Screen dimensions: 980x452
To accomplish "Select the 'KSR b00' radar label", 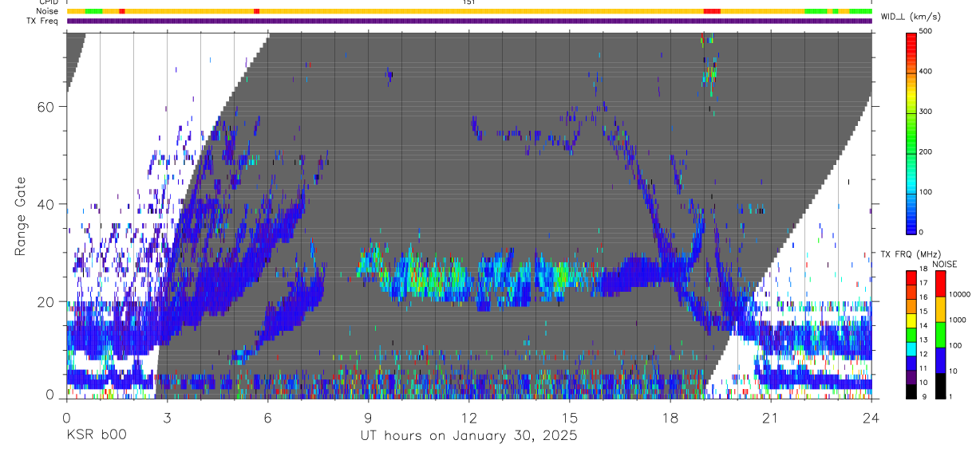I will [x=96, y=436].
